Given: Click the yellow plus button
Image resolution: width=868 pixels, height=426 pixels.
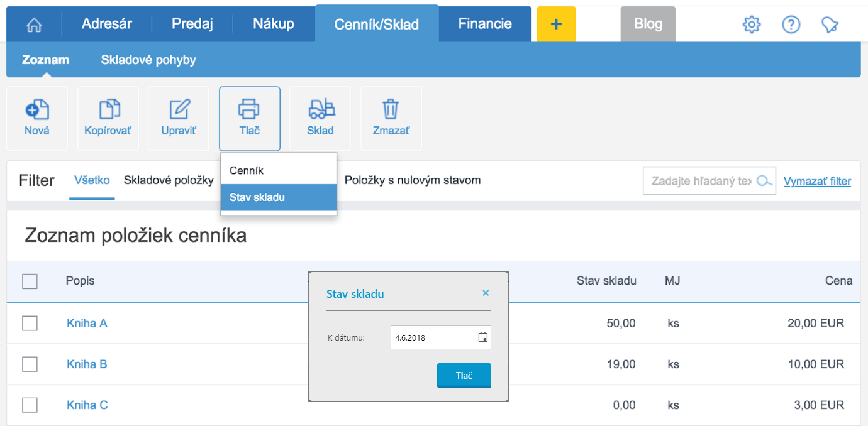Looking at the screenshot, I should [556, 25].
